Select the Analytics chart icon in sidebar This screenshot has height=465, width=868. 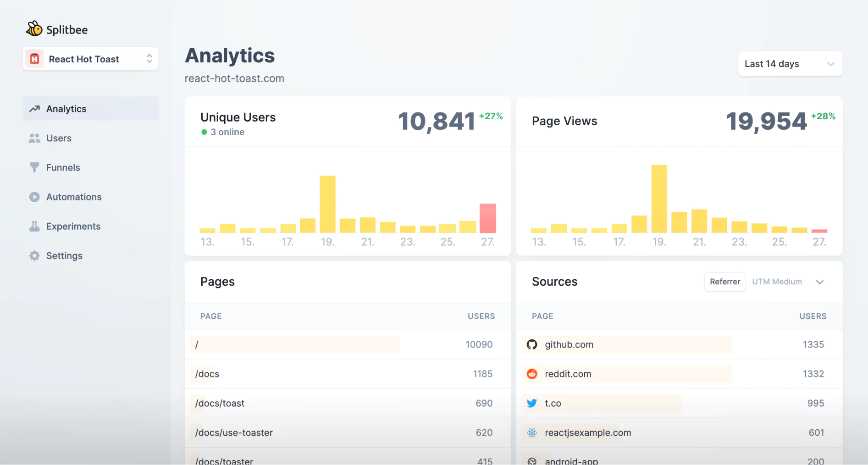(x=34, y=108)
